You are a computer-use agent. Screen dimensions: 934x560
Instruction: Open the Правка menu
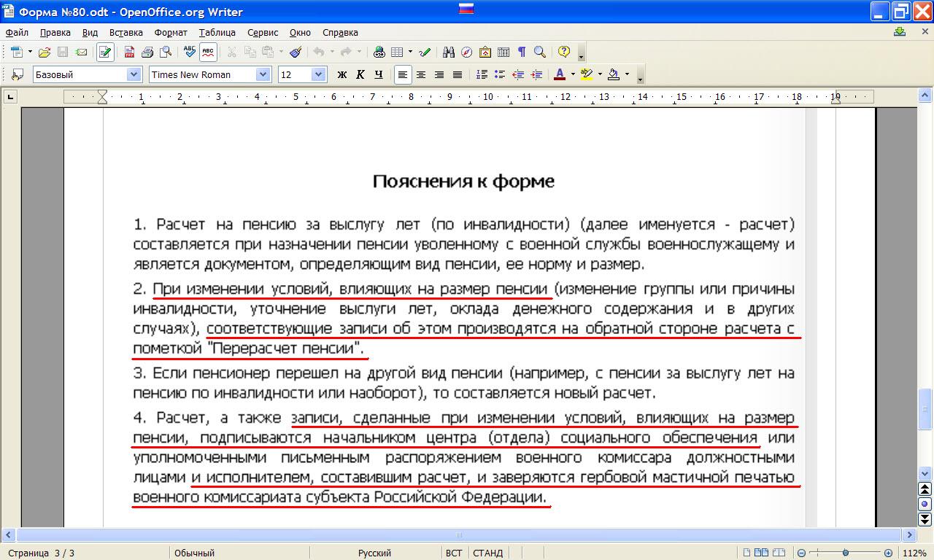point(55,32)
